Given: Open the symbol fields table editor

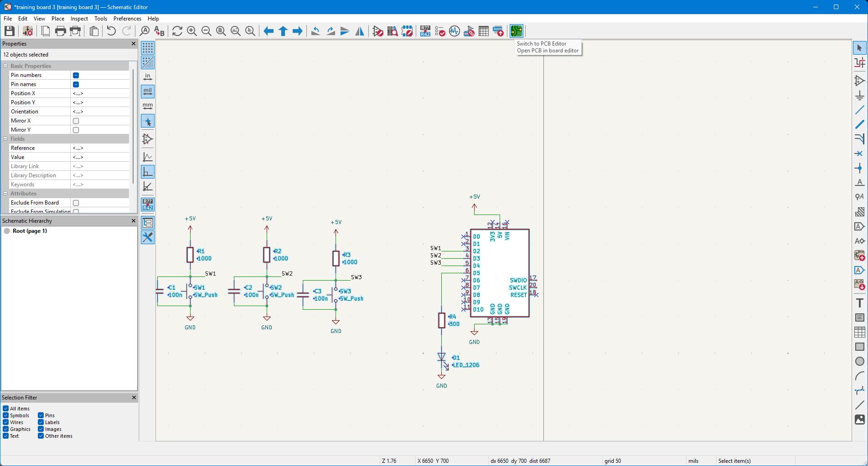Looking at the screenshot, I should 484,31.
